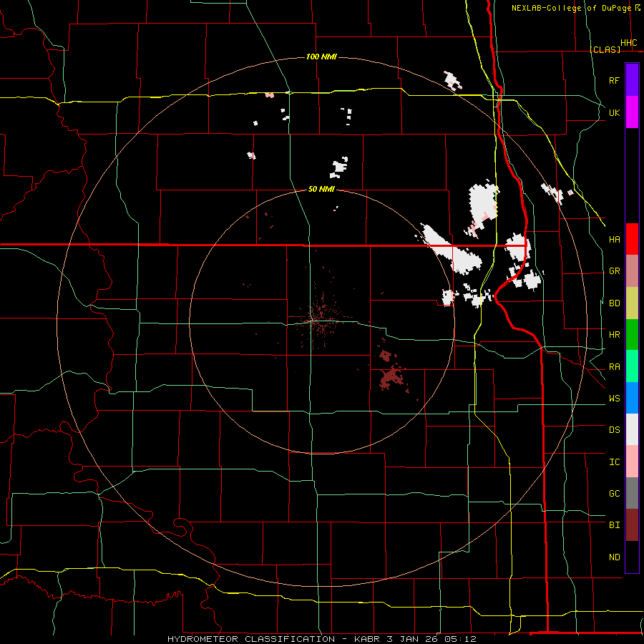Click the 'HA' legend label
The height and width of the screenshot is (644, 644).
click(x=615, y=240)
